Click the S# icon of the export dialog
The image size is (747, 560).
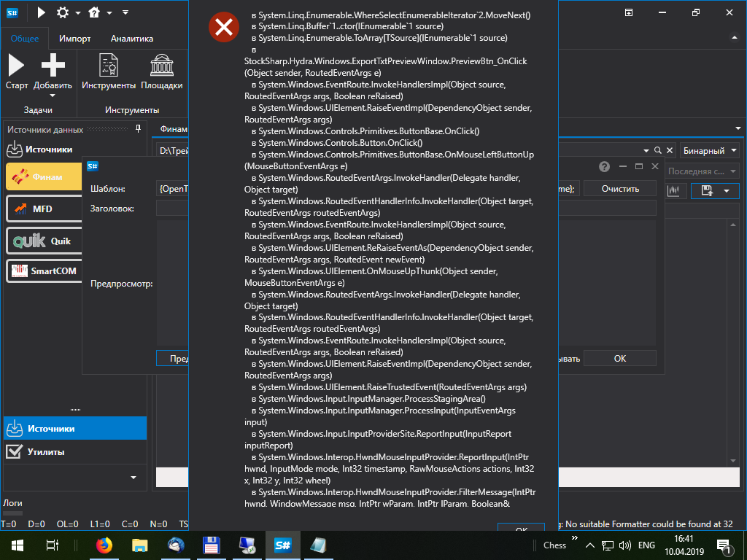(93, 166)
